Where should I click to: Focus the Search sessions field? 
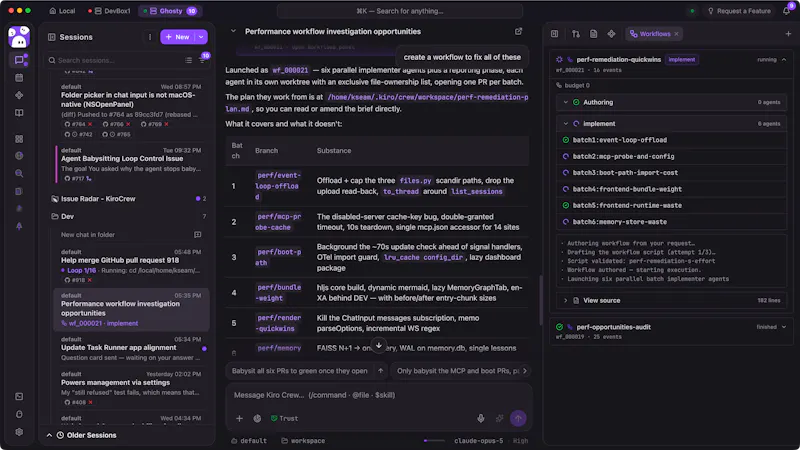118,60
